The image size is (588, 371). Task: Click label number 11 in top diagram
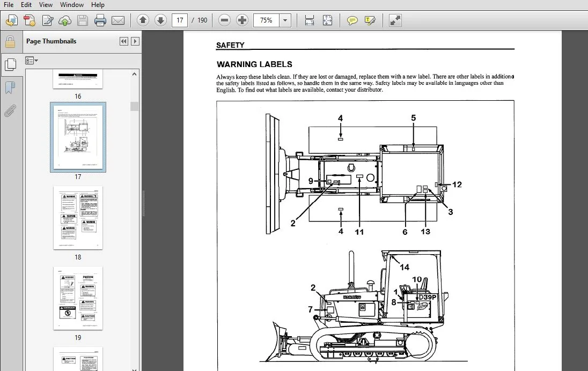[x=359, y=232]
